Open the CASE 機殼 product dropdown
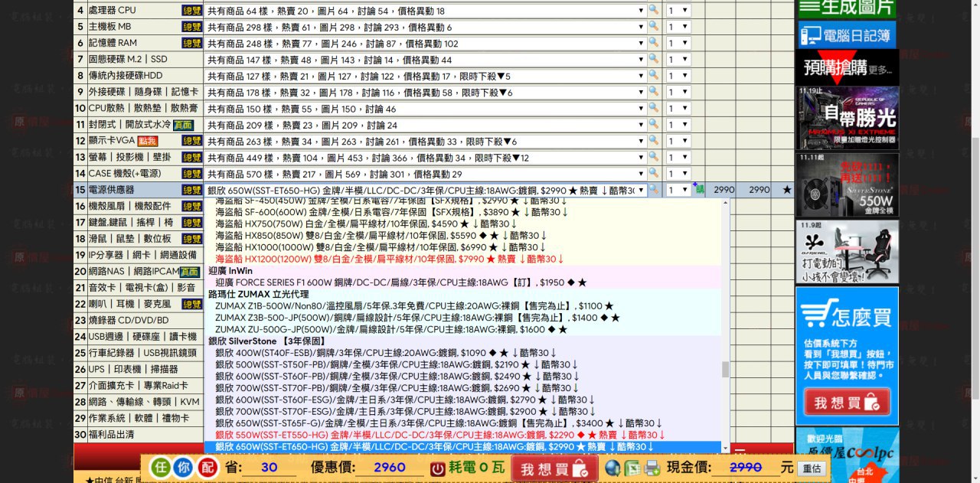Image resolution: width=980 pixels, height=483 pixels. pyautogui.click(x=425, y=174)
